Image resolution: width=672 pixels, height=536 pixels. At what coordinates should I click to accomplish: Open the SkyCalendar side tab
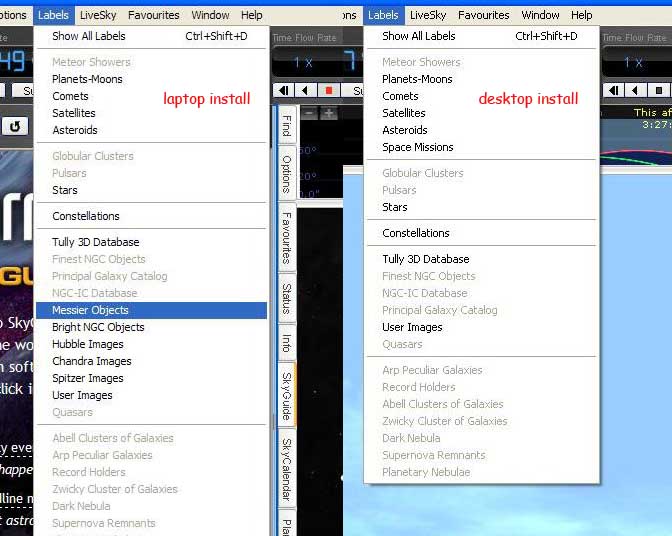pyautogui.click(x=286, y=470)
